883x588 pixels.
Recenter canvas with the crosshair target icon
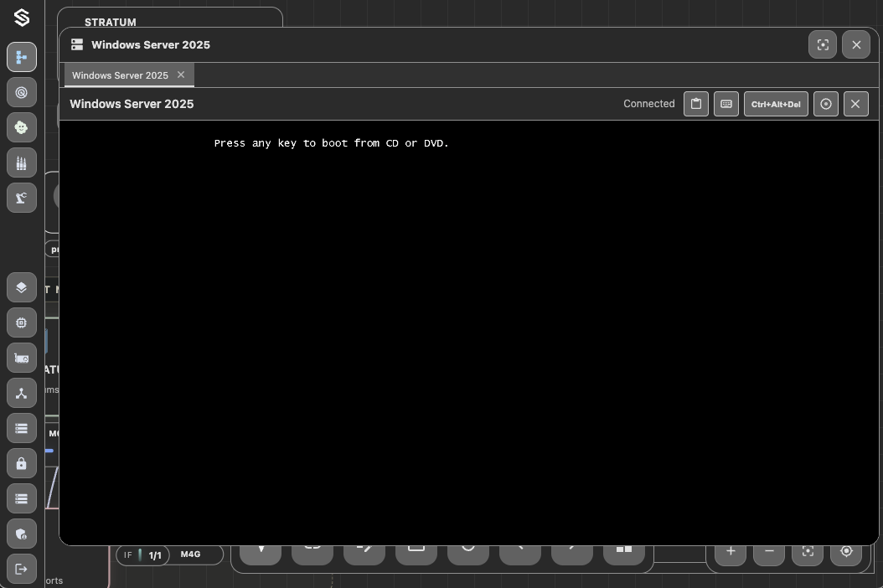click(846, 551)
